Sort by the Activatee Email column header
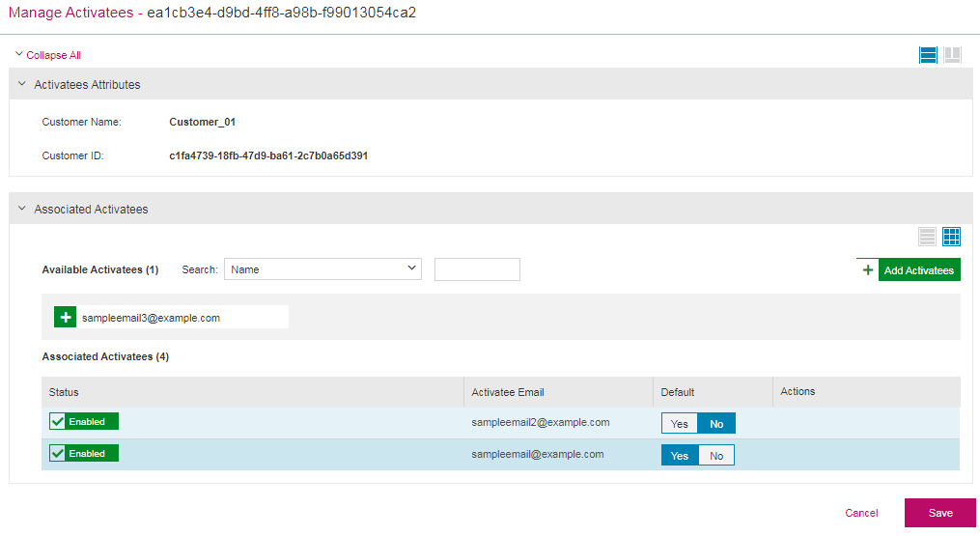Viewport: 980px width, 536px height. 508,392
